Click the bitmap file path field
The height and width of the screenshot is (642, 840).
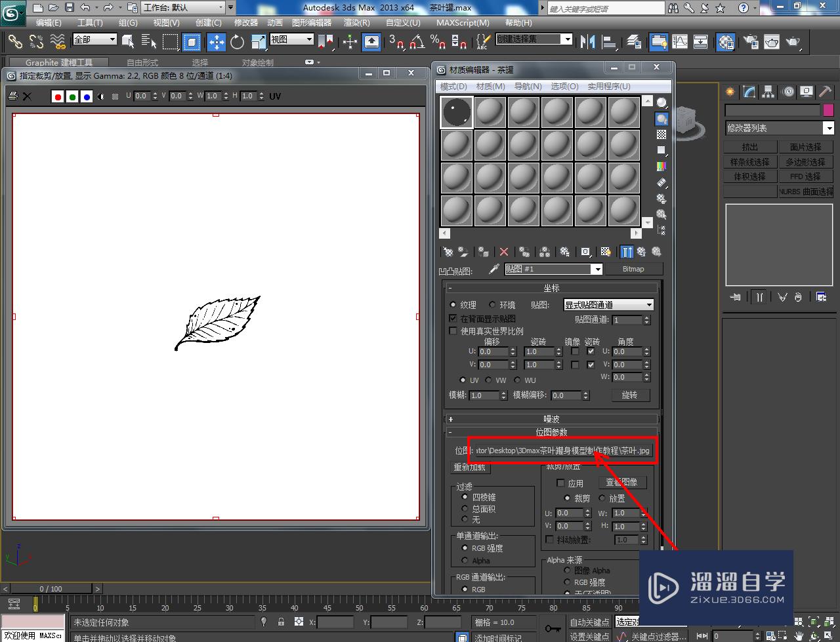click(x=562, y=451)
